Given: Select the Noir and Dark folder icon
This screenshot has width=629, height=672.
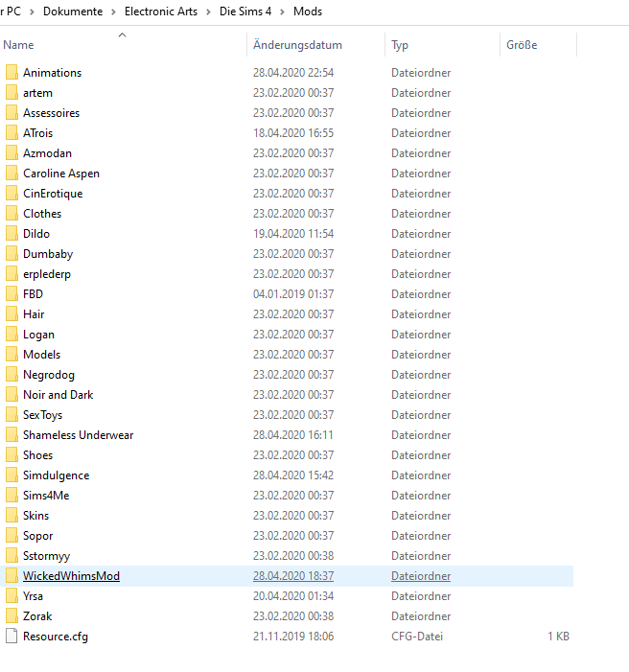Looking at the screenshot, I should pyautogui.click(x=12, y=395).
